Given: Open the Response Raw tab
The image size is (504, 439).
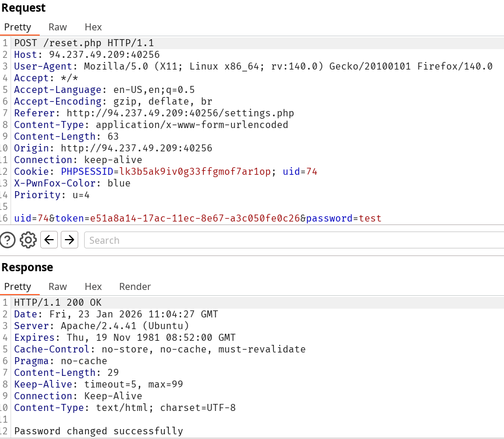Looking at the screenshot, I should pos(58,286).
